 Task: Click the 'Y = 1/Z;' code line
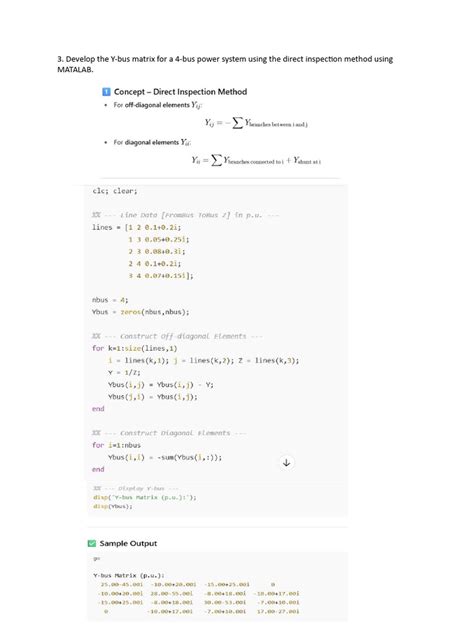point(124,372)
